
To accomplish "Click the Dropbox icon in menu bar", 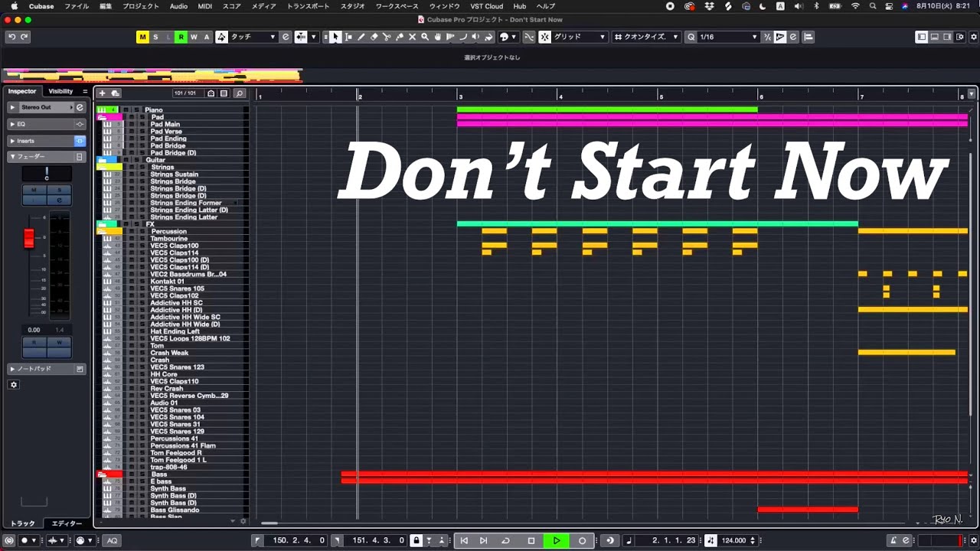I will click(709, 6).
